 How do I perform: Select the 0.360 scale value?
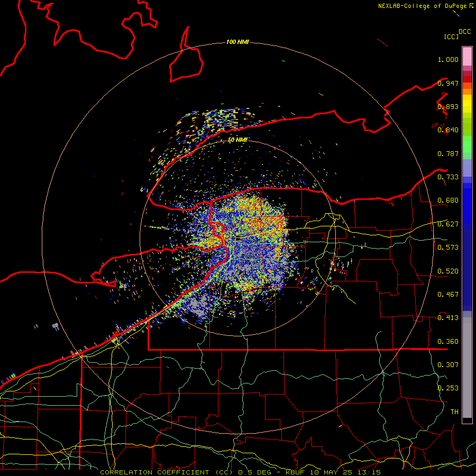tap(448, 342)
